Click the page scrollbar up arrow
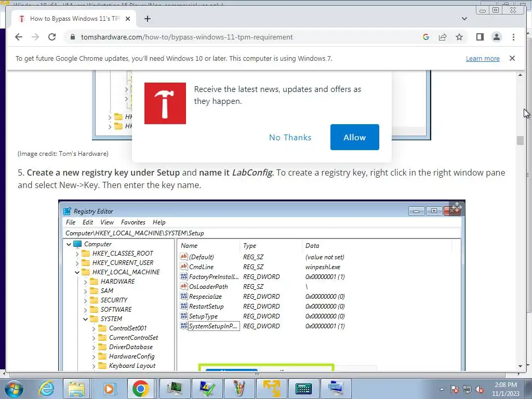The width and height of the screenshot is (532, 399). (x=520, y=75)
